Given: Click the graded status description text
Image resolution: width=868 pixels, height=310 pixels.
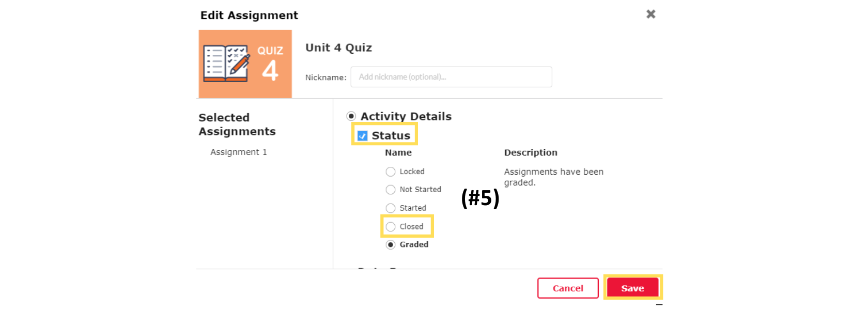Looking at the screenshot, I should (553, 177).
